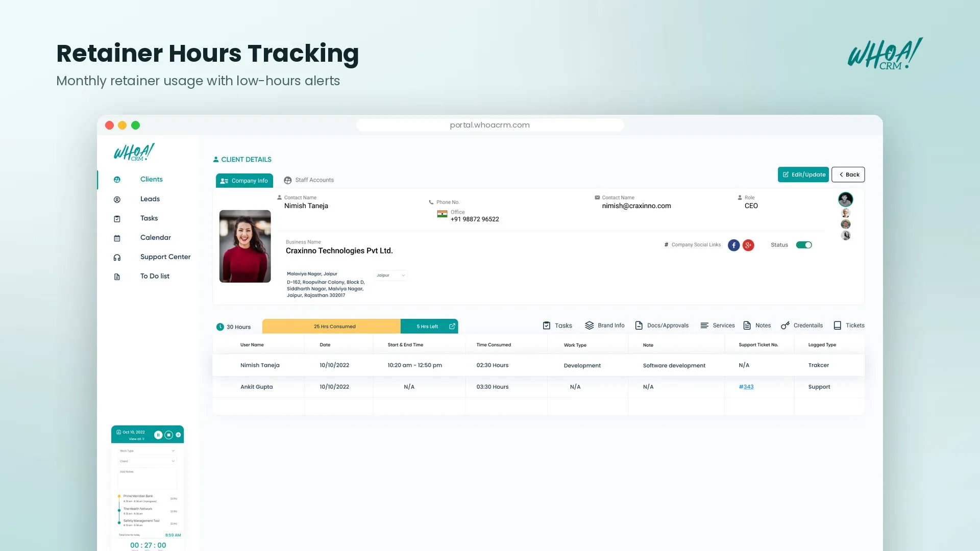Click the Support Center headset icon

pyautogui.click(x=117, y=258)
